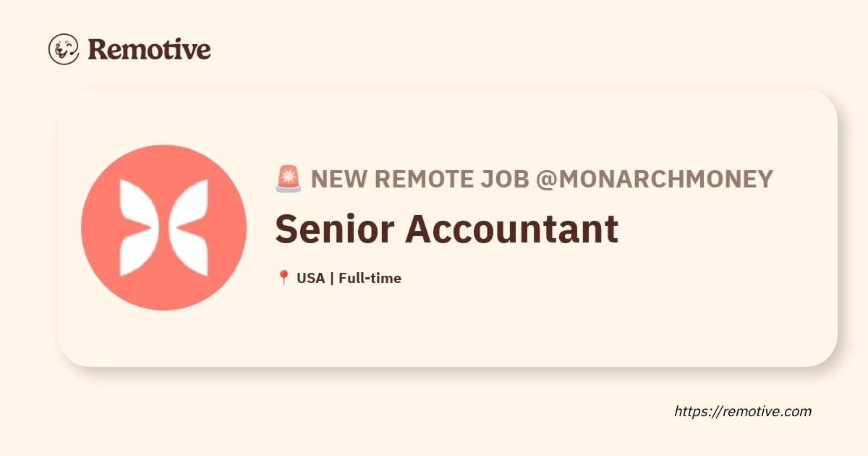Click the right wing of butterfly logo
Viewport: 868px width, 456px height.
pos(190,228)
